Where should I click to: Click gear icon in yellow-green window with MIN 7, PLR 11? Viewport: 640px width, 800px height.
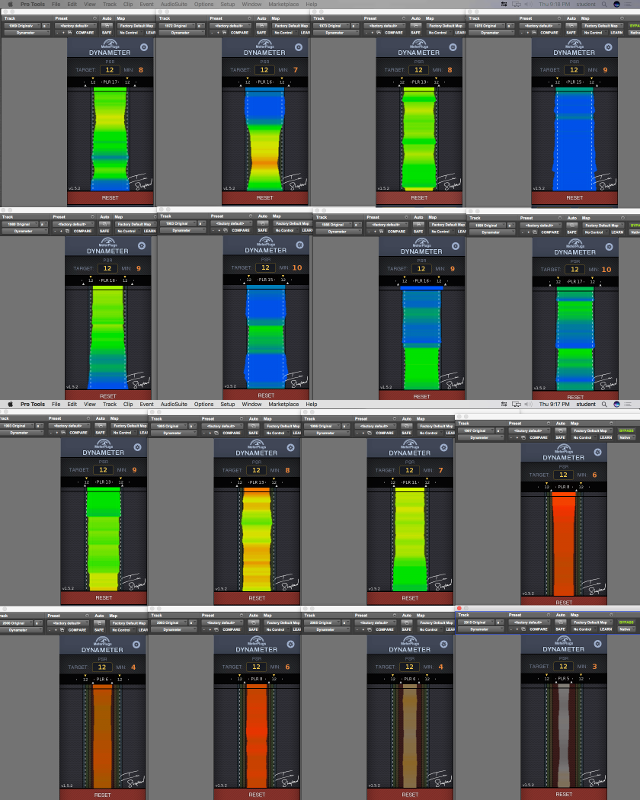coord(444,447)
